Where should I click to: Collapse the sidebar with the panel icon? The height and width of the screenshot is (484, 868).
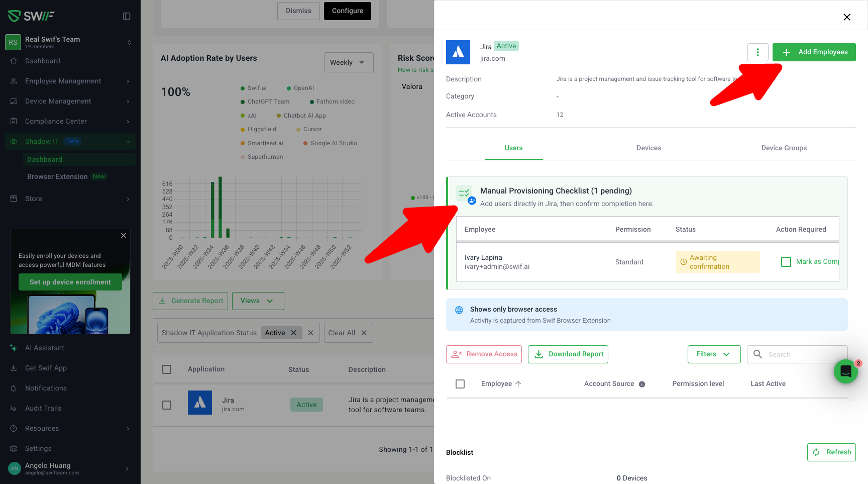[127, 16]
